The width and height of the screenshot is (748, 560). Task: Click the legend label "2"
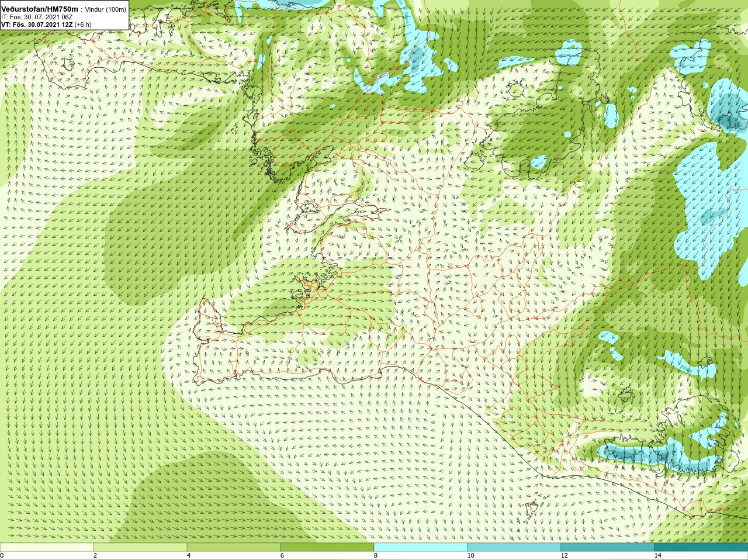point(95,556)
